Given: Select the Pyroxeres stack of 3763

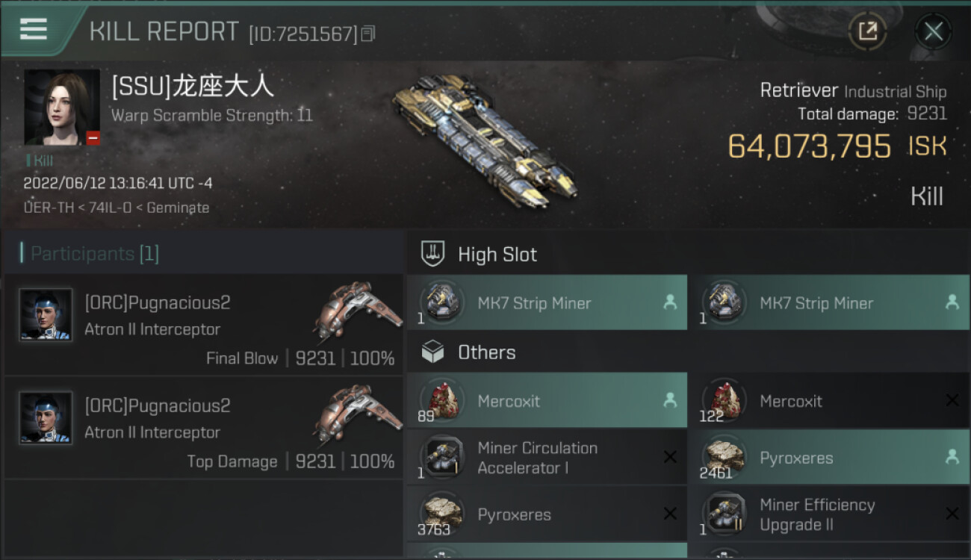Looking at the screenshot, I should 547,514.
